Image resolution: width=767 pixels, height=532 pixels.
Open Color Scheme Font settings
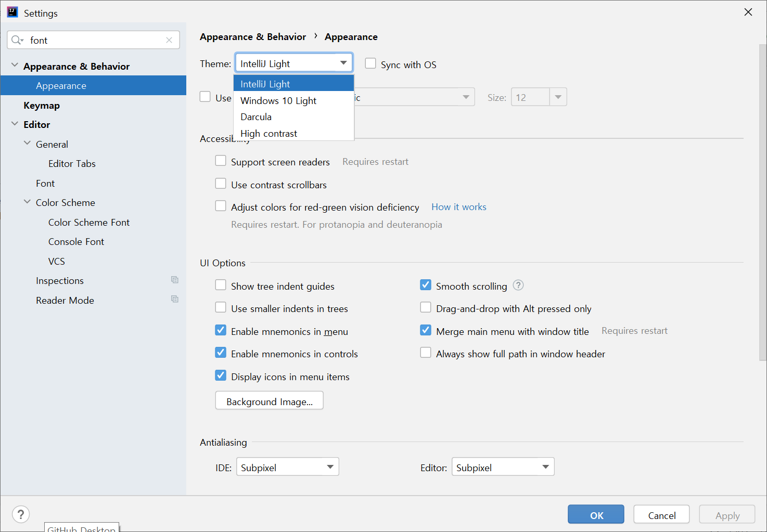pyautogui.click(x=89, y=222)
